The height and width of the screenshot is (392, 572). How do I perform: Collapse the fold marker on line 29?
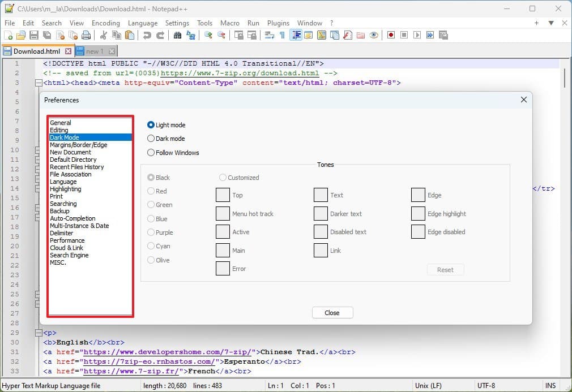point(38,333)
